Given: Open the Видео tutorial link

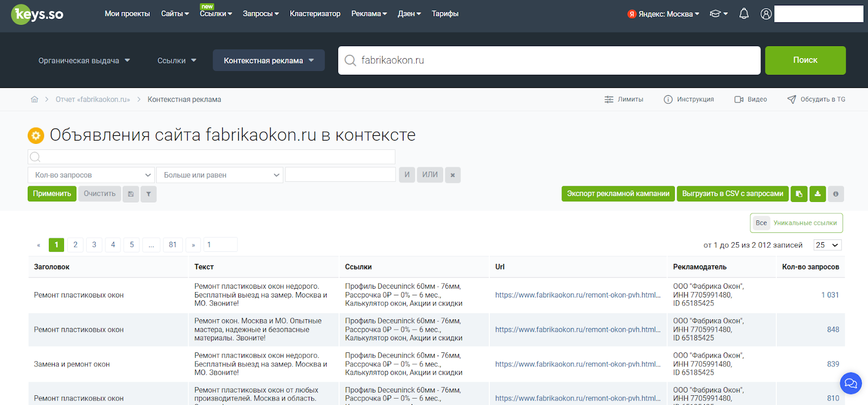Looking at the screenshot, I should 751,99.
